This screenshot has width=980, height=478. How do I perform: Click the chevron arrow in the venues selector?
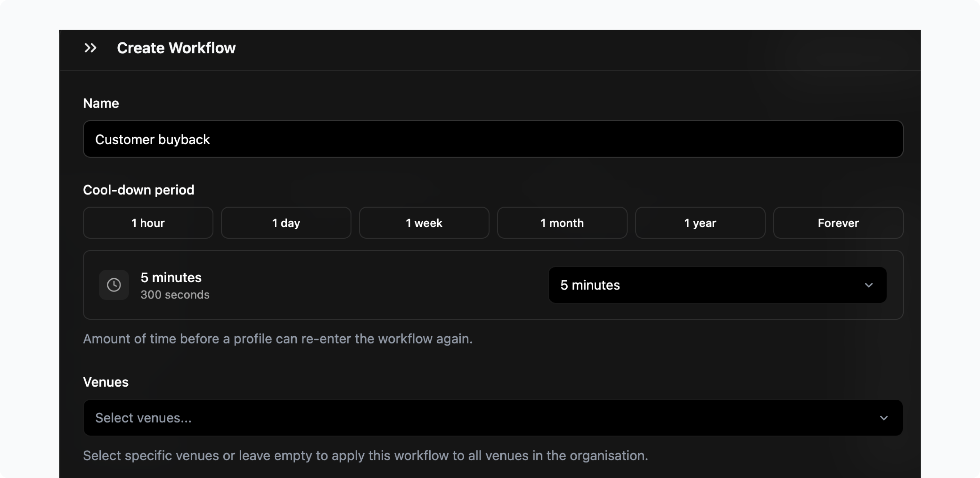point(883,418)
